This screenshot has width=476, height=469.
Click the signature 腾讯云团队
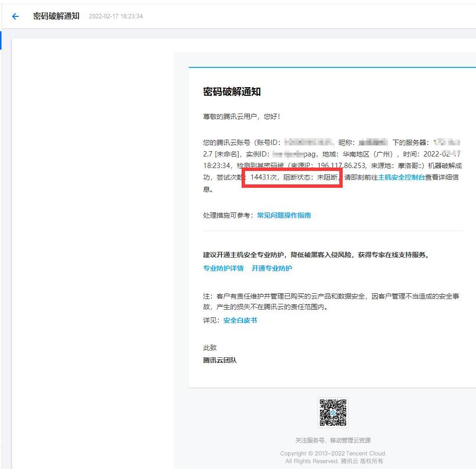click(x=220, y=361)
